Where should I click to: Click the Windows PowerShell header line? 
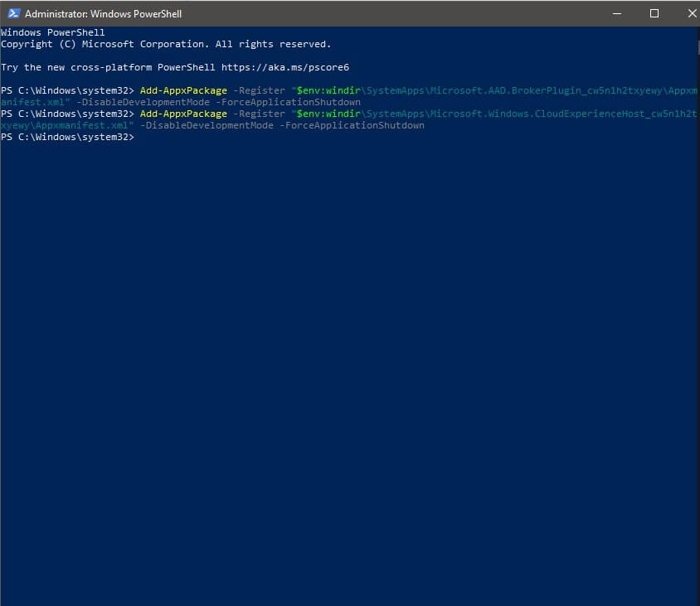(52, 32)
